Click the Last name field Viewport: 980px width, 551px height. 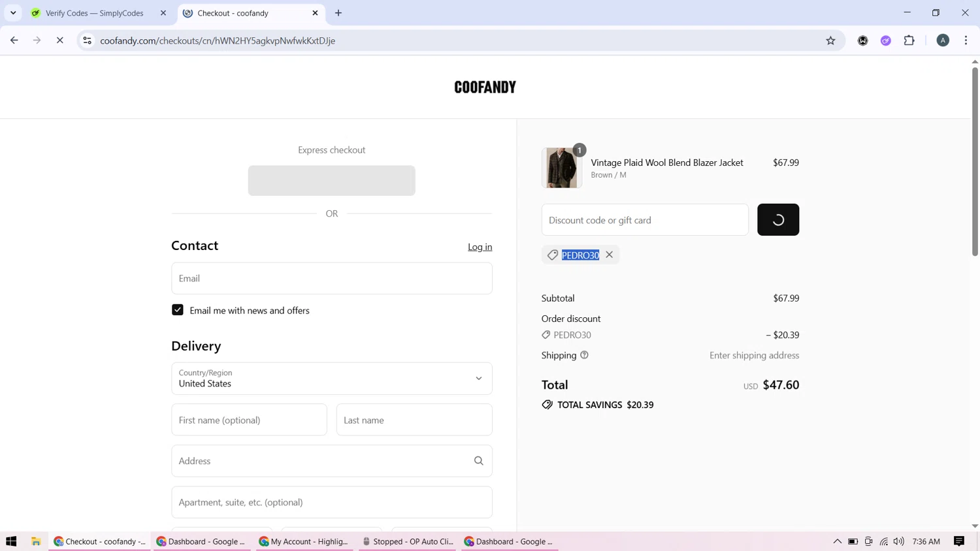tap(414, 420)
